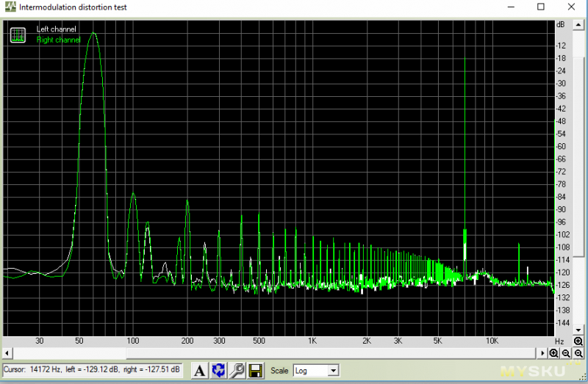
Task: Click the 'Scale' label text
Action: [x=279, y=371]
